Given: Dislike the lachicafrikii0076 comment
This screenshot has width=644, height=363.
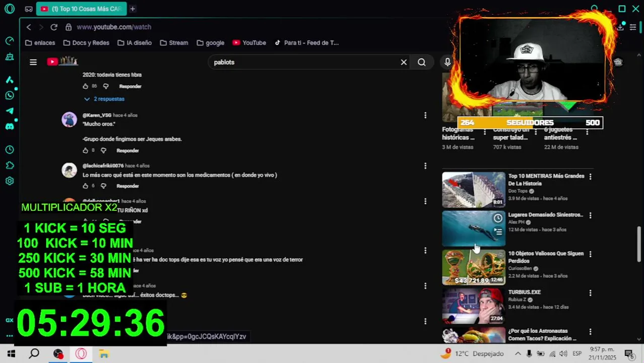Looking at the screenshot, I should tap(103, 186).
